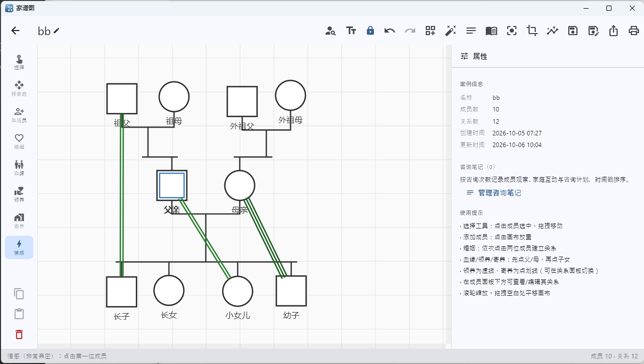
Task: Select the 母亲 circle node
Action: [240, 185]
